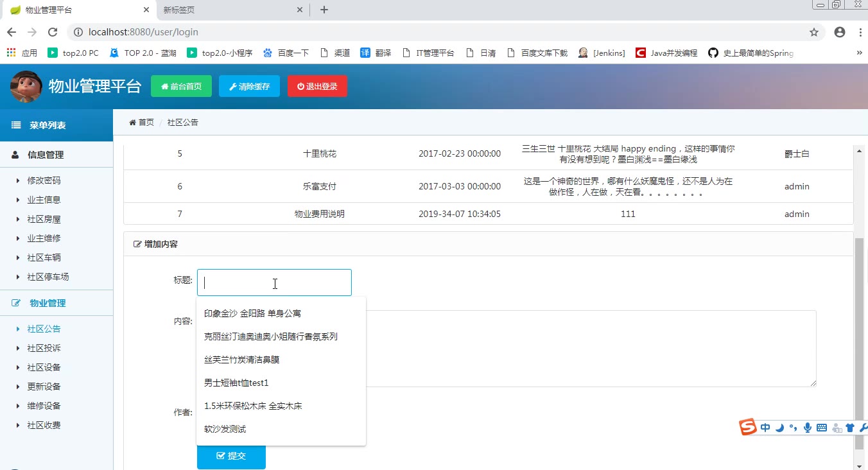
Task: Choose suggestion 丝芙兰竹炭清洁鼻膜
Action: pos(241,360)
